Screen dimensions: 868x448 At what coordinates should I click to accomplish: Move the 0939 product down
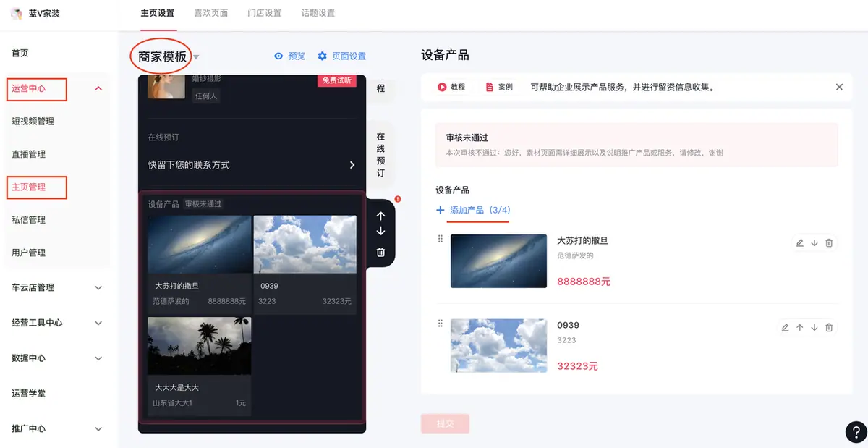(814, 328)
